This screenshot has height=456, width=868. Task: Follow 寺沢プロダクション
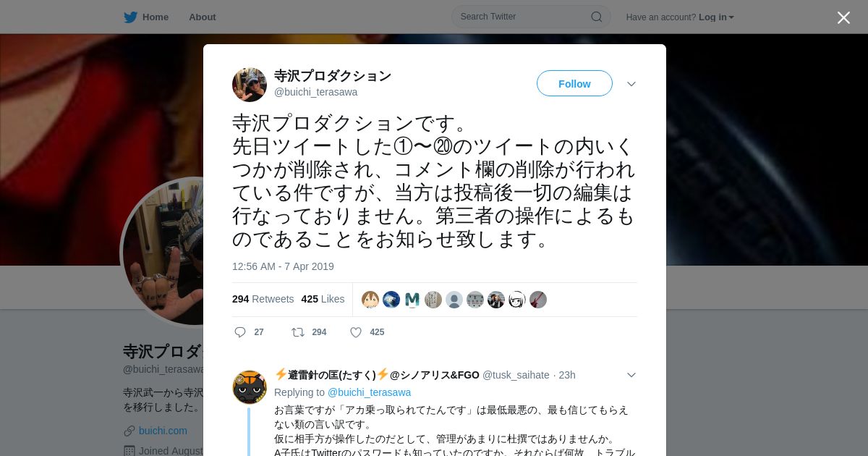pyautogui.click(x=574, y=83)
